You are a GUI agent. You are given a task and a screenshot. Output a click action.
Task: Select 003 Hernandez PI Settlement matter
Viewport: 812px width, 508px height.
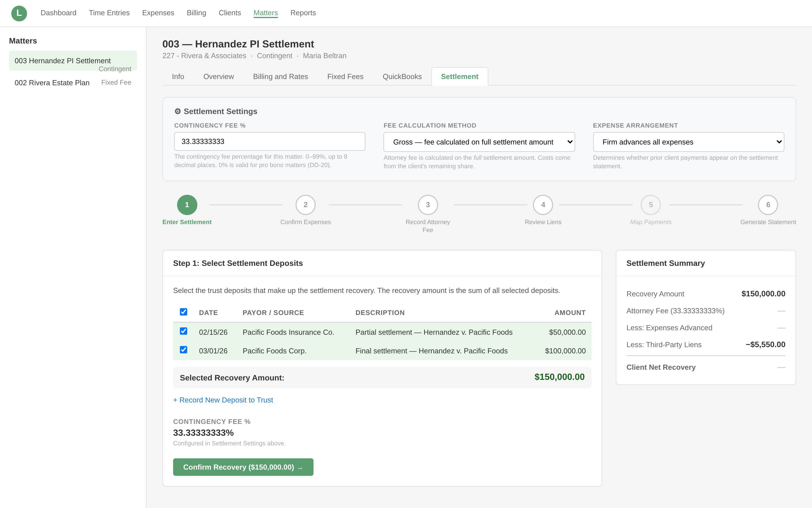(73, 61)
